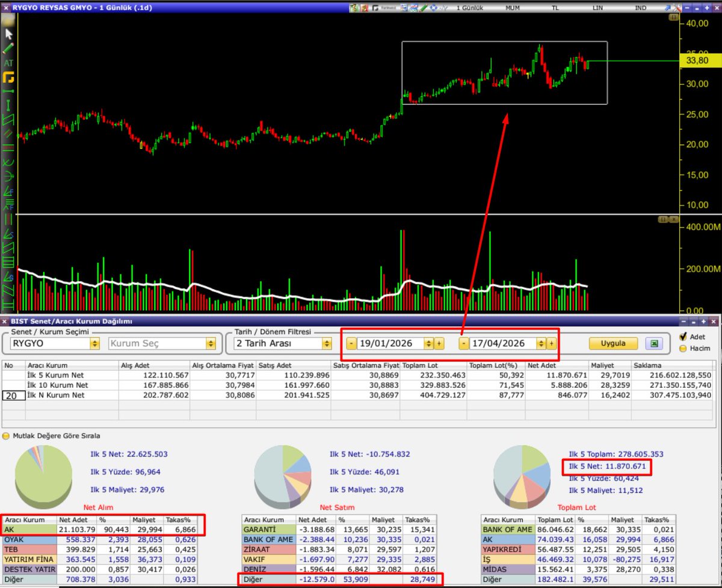Sort by Alış Adet column header
Screen dimensions: 722x588
click(x=155, y=365)
